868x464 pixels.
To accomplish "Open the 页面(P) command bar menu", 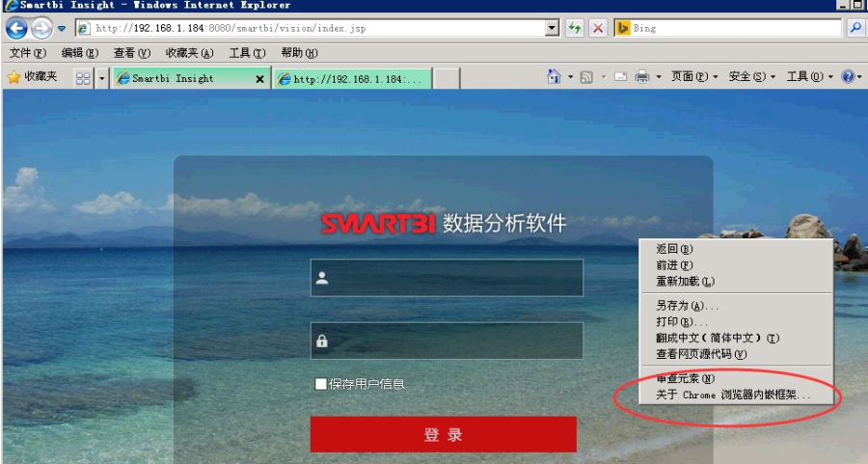I will coord(694,77).
